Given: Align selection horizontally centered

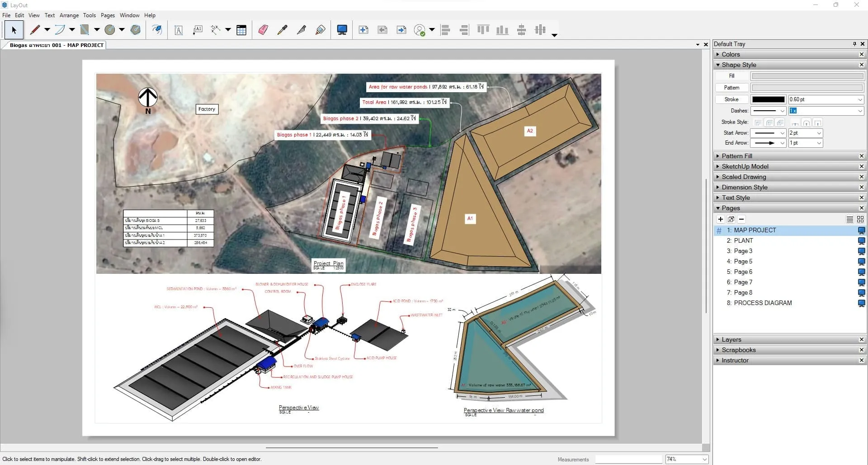Looking at the screenshot, I should click(x=540, y=30).
